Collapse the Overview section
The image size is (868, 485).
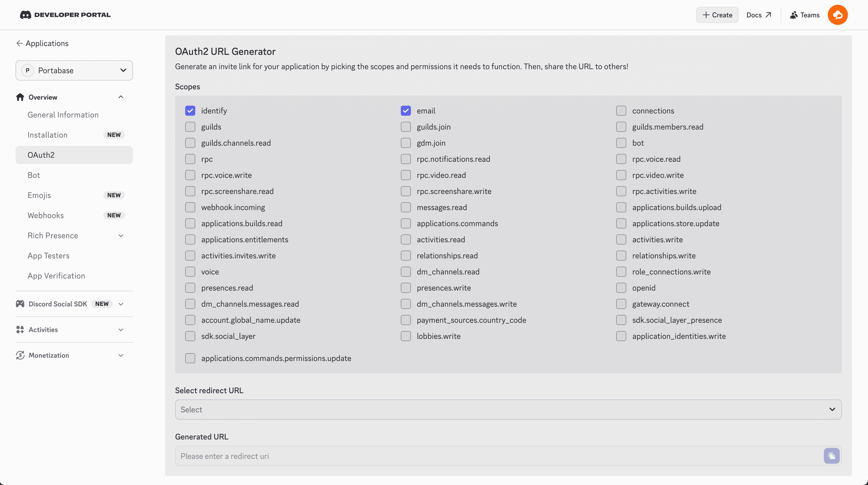pos(121,97)
